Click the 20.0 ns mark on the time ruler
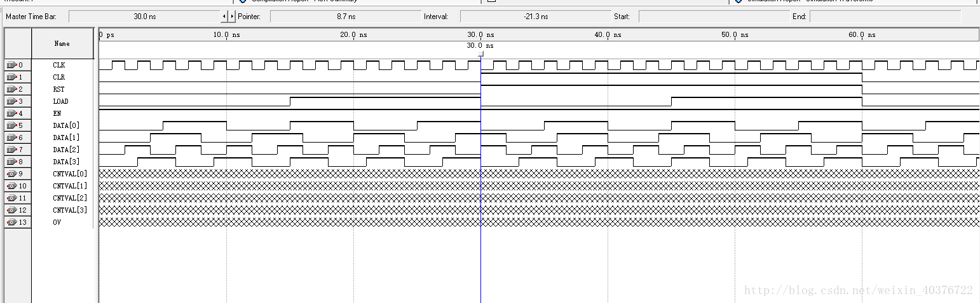Viewport: 980px width, 303px height. tap(354, 35)
